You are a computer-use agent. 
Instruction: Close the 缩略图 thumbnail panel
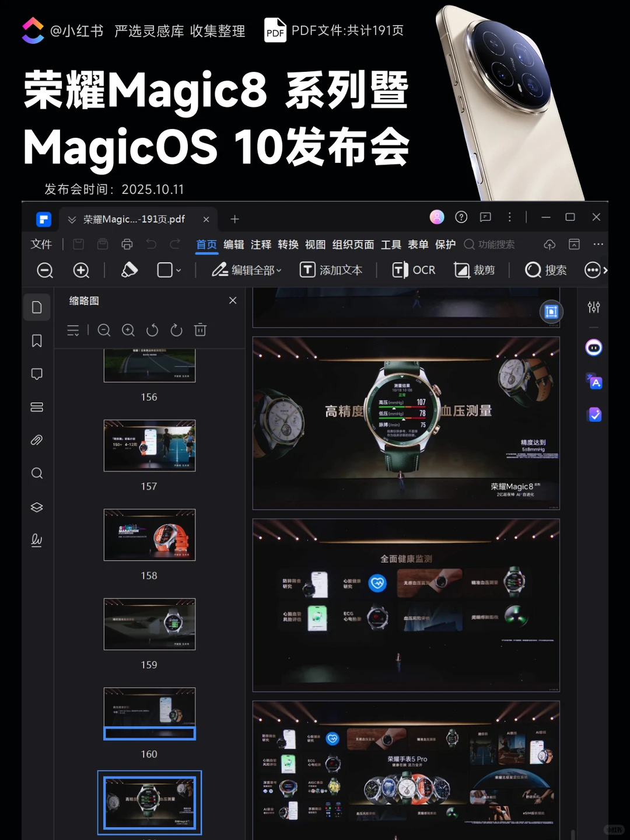pos(232,300)
